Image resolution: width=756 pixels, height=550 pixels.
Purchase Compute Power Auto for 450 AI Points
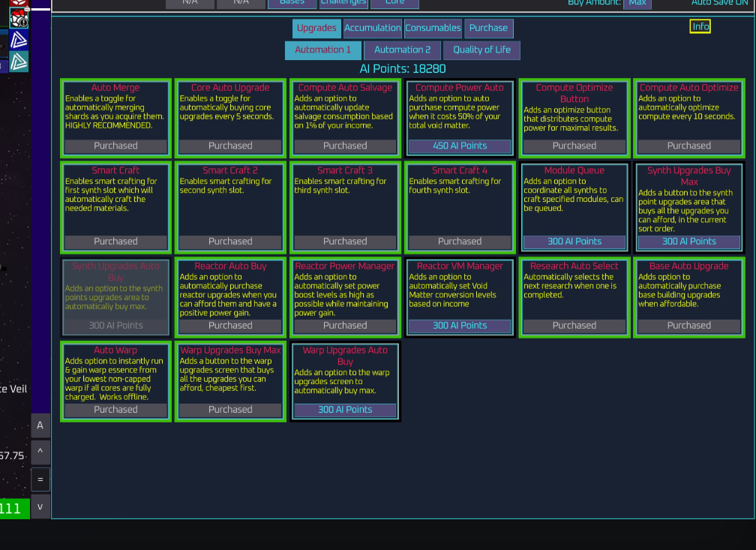point(460,146)
